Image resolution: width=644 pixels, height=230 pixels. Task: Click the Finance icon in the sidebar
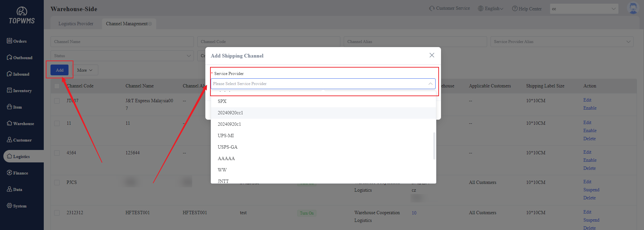(9, 172)
